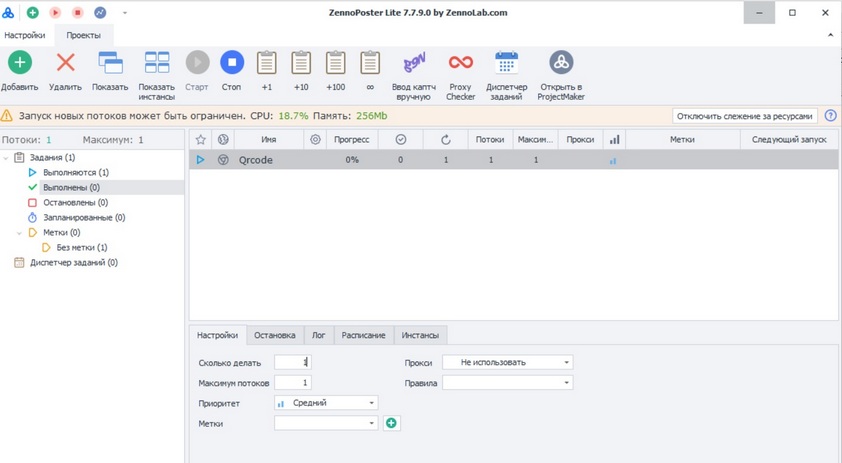The height and width of the screenshot is (463, 842).
Task: Open quick-access toolbar customize dropdown arrow
Action: (x=125, y=12)
